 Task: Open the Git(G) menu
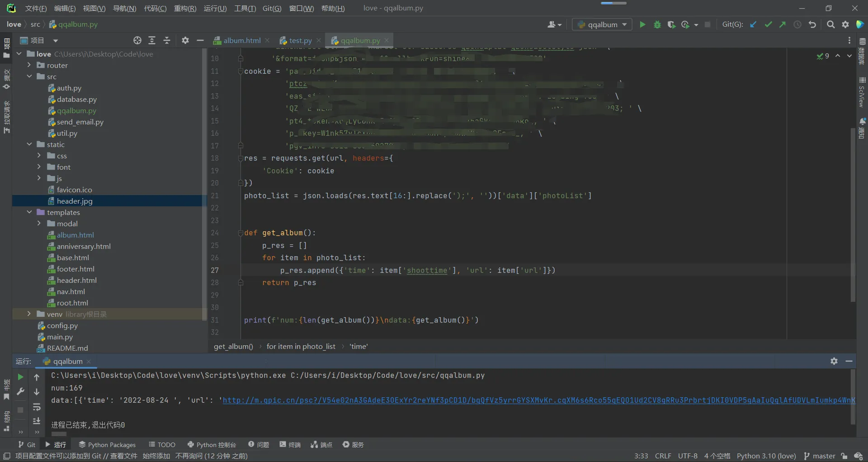pos(272,8)
